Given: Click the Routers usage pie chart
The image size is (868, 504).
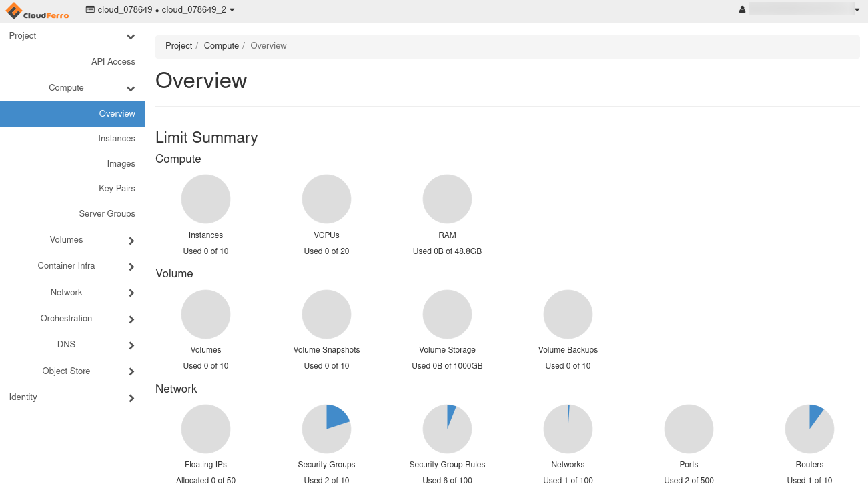Looking at the screenshot, I should [809, 429].
